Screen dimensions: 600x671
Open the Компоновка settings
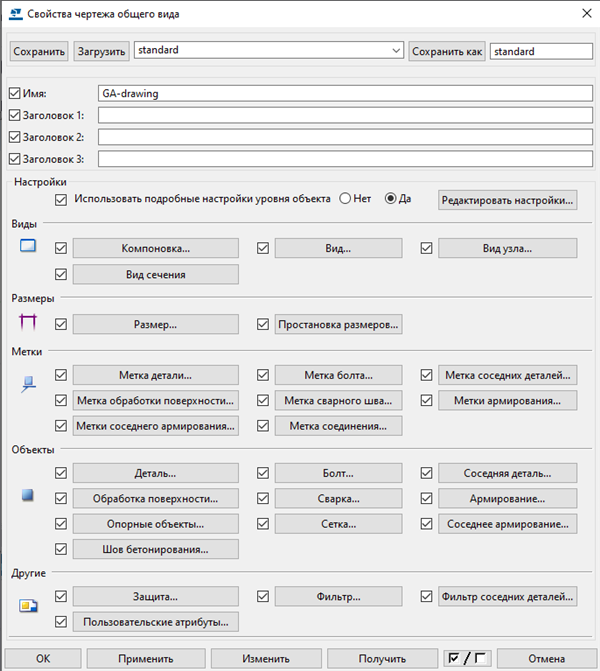pyautogui.click(x=155, y=248)
